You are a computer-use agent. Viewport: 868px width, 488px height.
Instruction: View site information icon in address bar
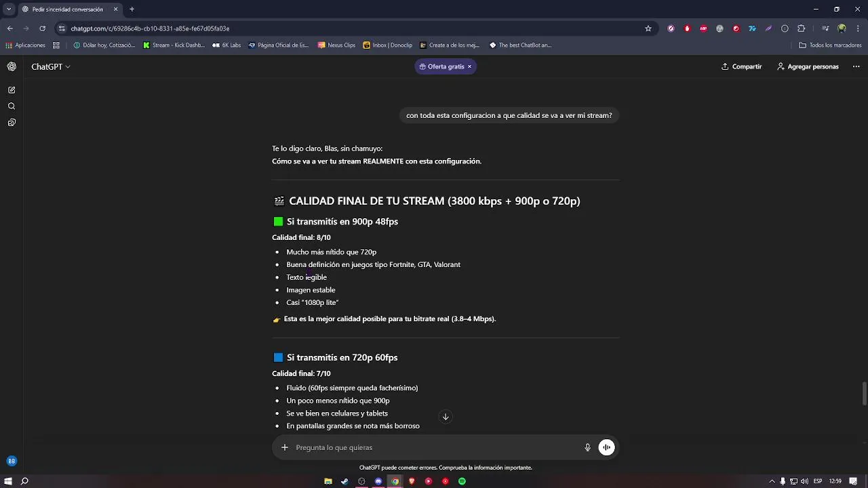click(62, 28)
